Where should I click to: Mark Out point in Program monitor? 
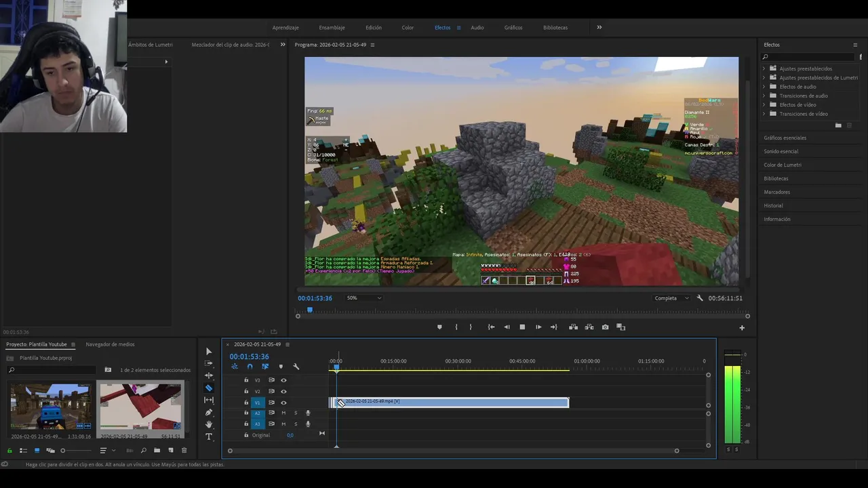[x=471, y=327]
